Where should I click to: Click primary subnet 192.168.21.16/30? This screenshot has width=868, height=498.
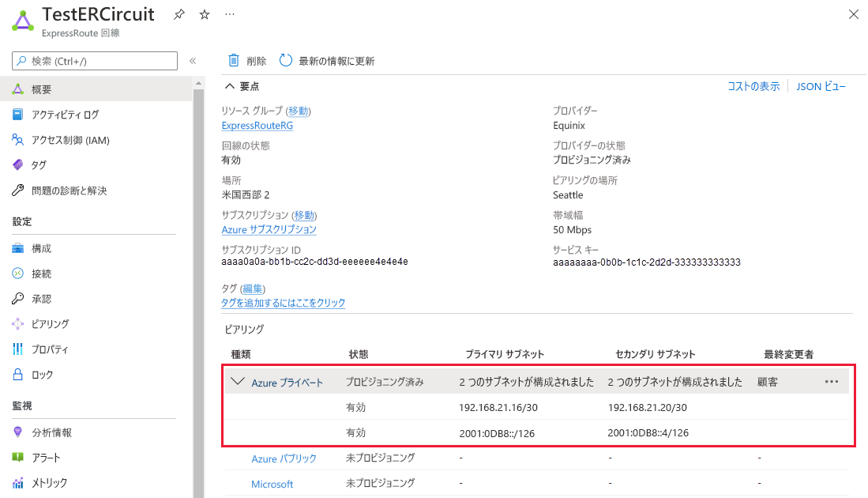coord(498,408)
